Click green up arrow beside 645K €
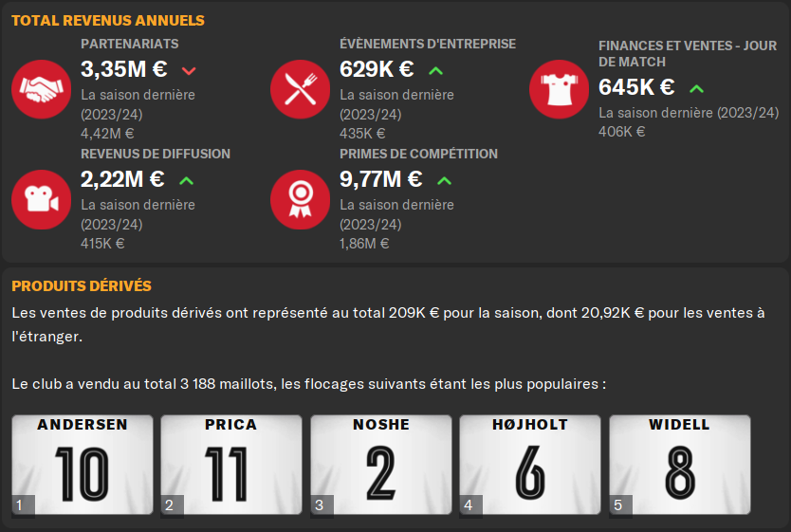This screenshot has width=791, height=532. [696, 88]
